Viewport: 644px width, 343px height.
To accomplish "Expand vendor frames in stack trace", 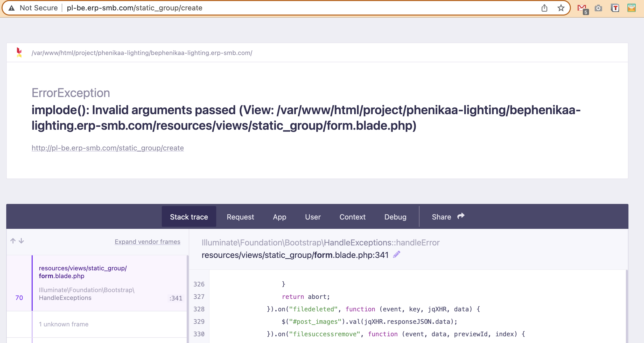I will coord(147,242).
